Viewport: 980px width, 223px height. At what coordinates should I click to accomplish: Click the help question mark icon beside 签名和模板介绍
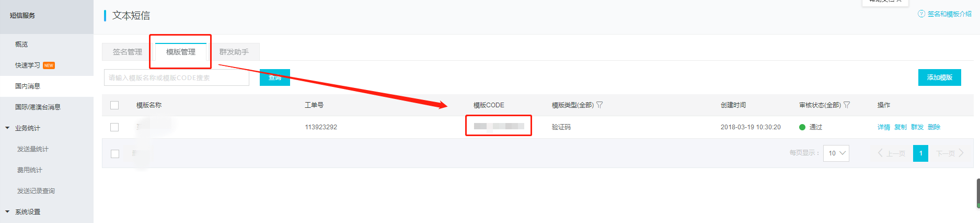[x=921, y=14]
